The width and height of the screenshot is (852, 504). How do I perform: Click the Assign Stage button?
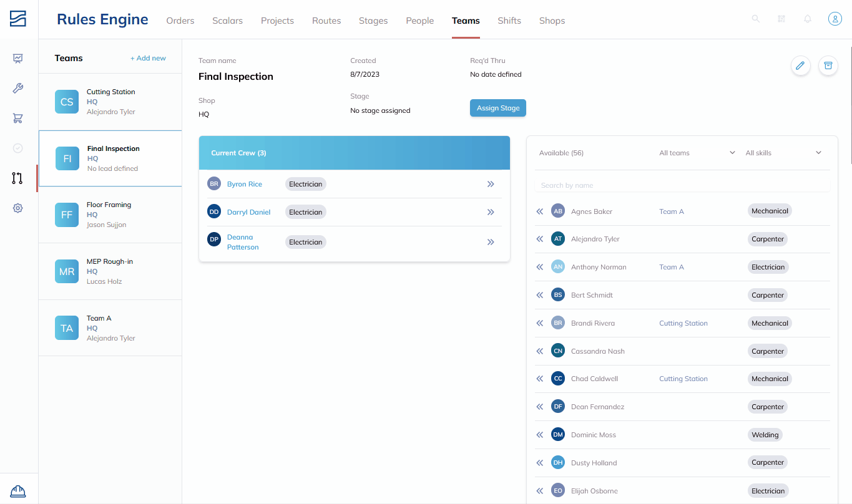click(x=498, y=108)
